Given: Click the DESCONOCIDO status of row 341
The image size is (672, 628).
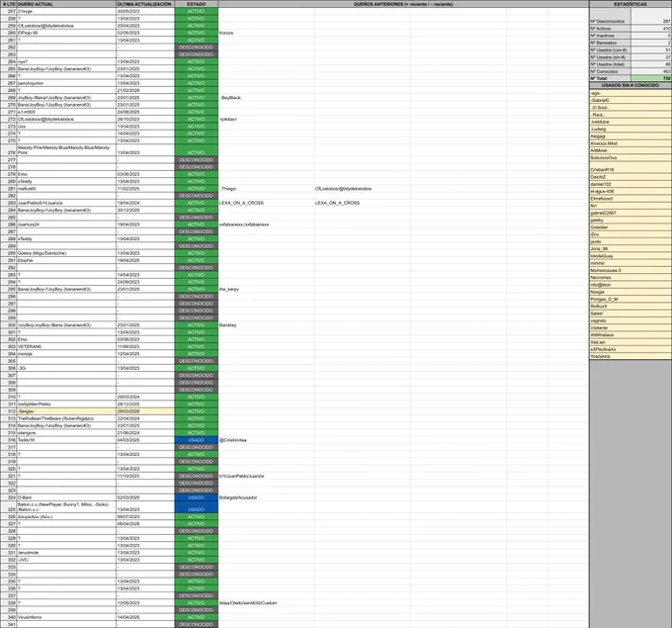Looking at the screenshot, I should click(x=197, y=625).
